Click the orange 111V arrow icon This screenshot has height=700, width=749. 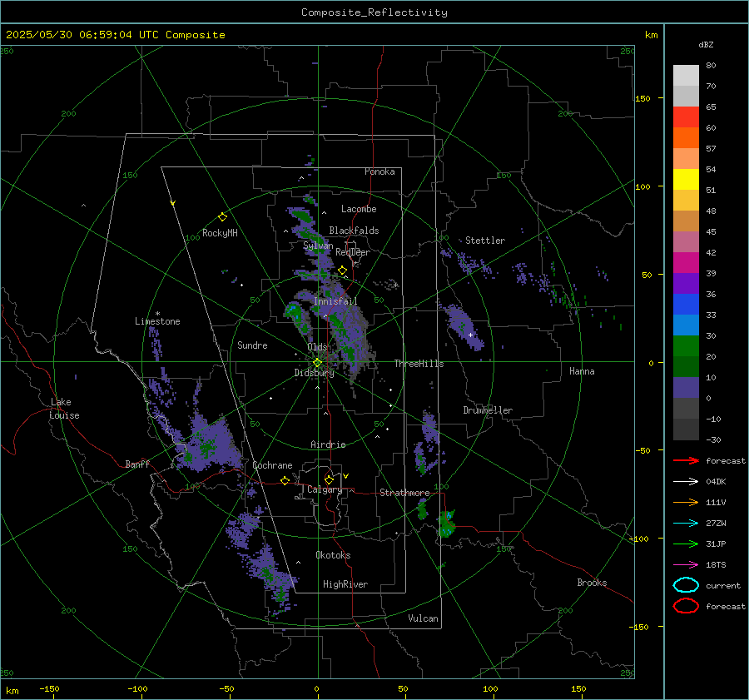click(686, 502)
